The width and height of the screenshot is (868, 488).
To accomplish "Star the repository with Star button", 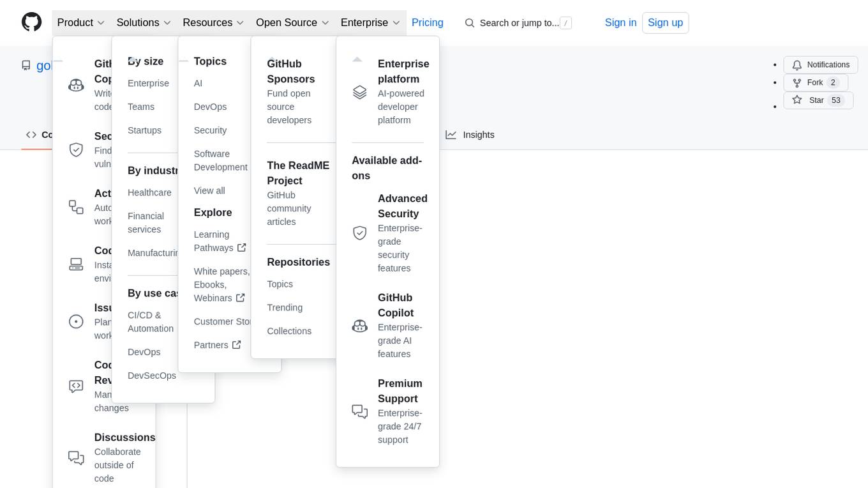I will coord(818,100).
